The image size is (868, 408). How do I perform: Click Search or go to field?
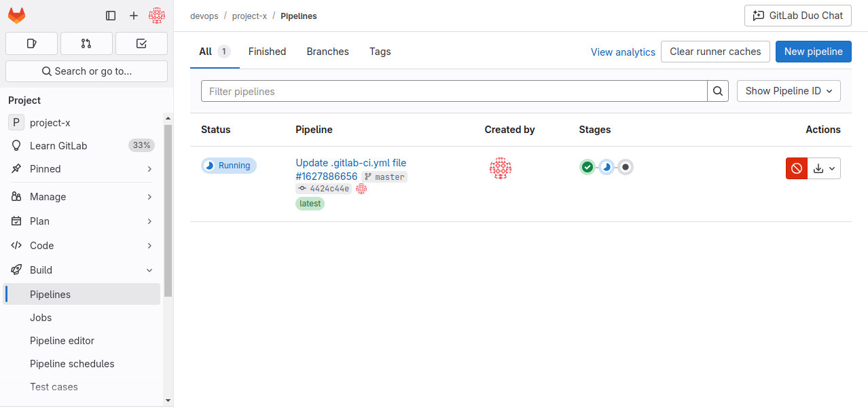click(x=86, y=71)
